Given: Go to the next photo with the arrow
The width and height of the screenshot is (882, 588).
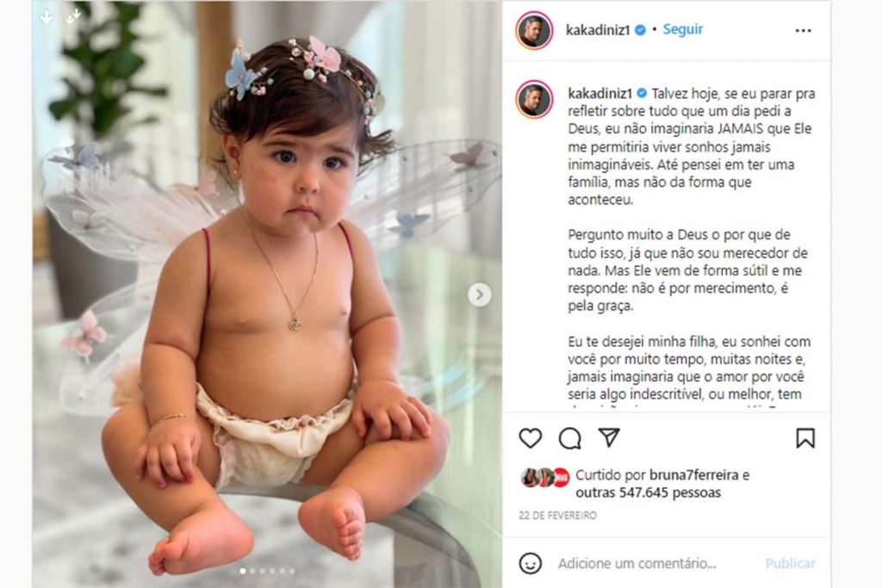Looking at the screenshot, I should coord(479,294).
